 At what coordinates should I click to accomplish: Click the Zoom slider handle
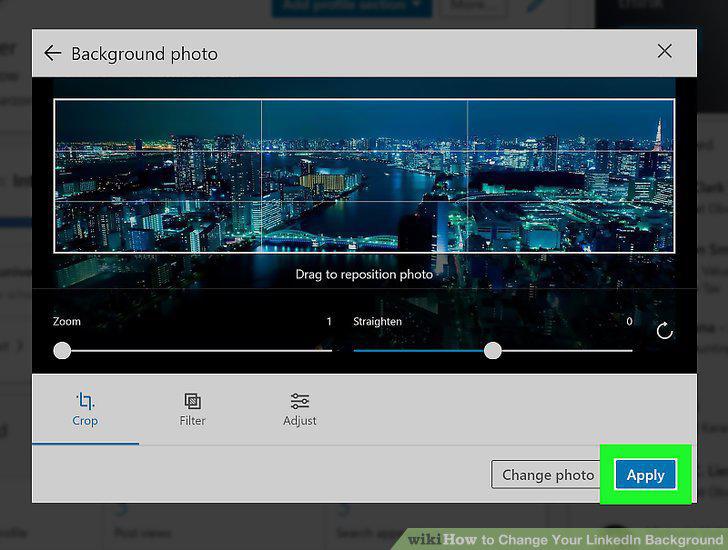click(x=62, y=350)
